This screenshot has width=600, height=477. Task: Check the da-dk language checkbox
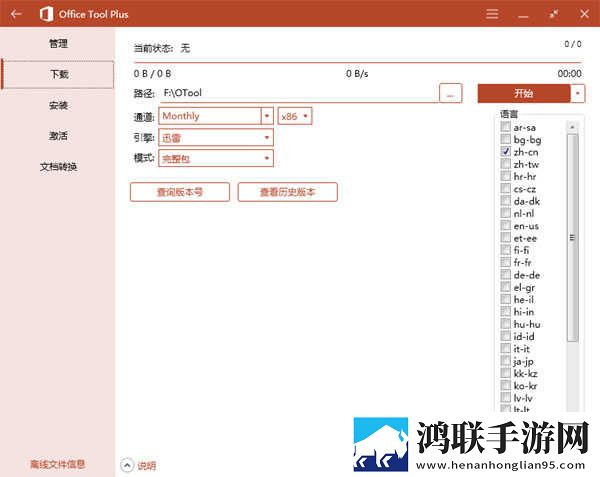click(x=505, y=200)
